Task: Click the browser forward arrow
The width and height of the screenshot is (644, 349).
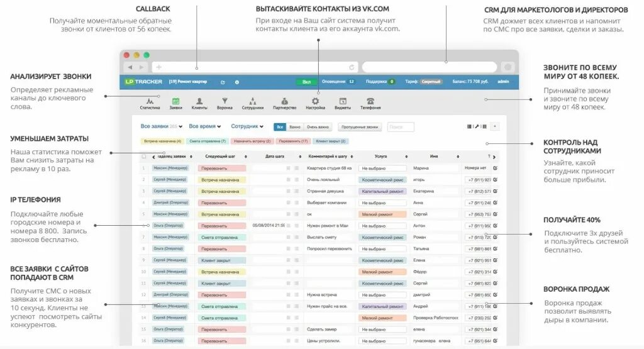Action: point(142,67)
